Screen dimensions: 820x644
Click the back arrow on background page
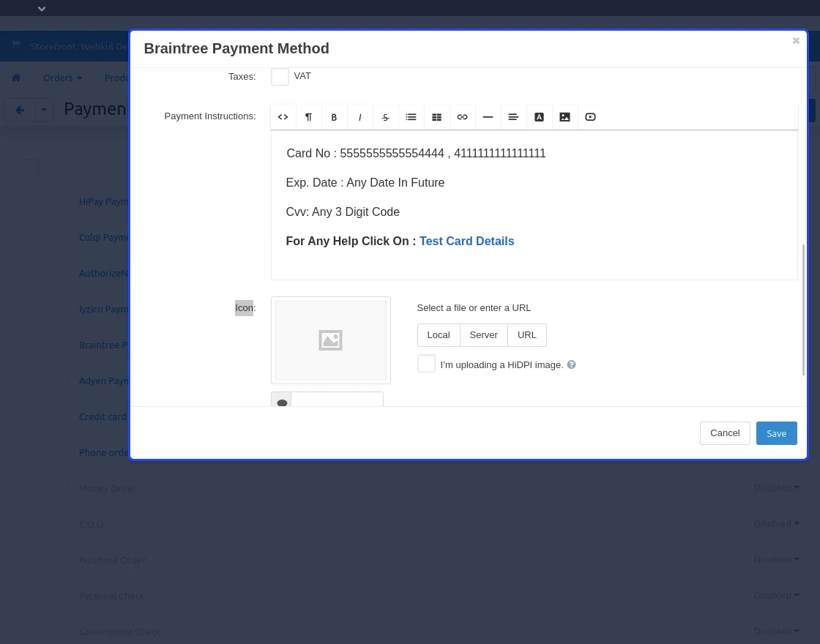tap(20, 110)
